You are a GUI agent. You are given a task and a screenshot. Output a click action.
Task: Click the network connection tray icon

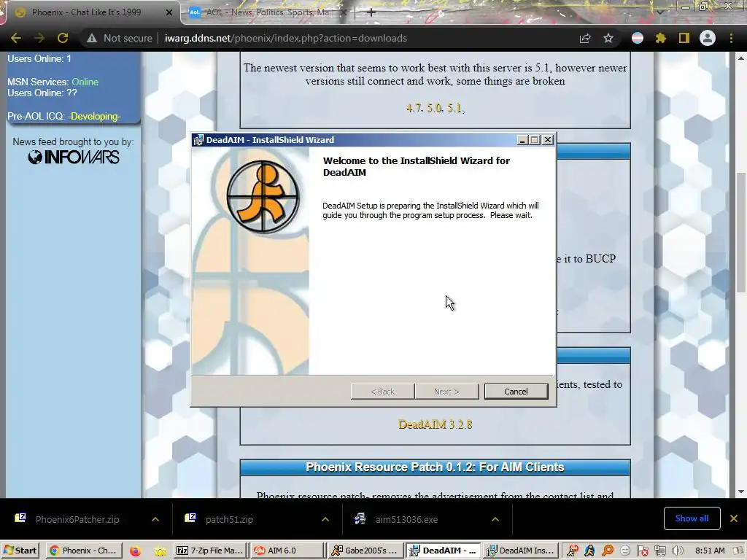pos(660,551)
